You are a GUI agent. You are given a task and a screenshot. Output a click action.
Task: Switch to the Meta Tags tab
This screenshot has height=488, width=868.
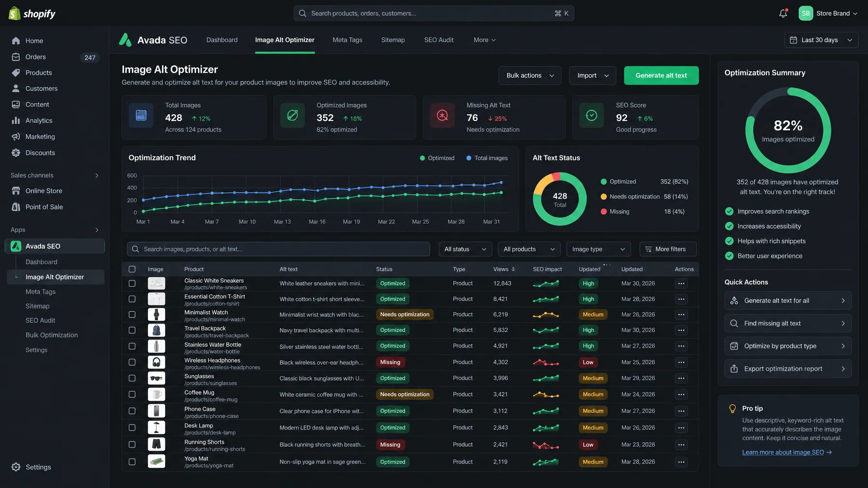(x=347, y=40)
